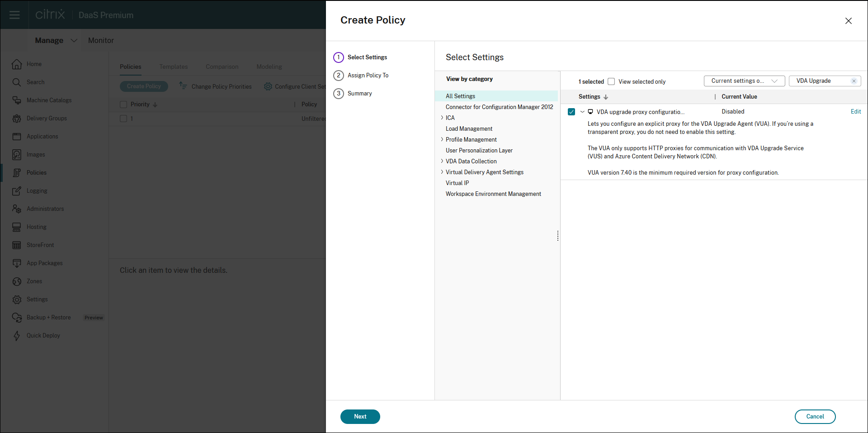Click the category panel resize handle
Screen dimensions: 868x433
558,236
